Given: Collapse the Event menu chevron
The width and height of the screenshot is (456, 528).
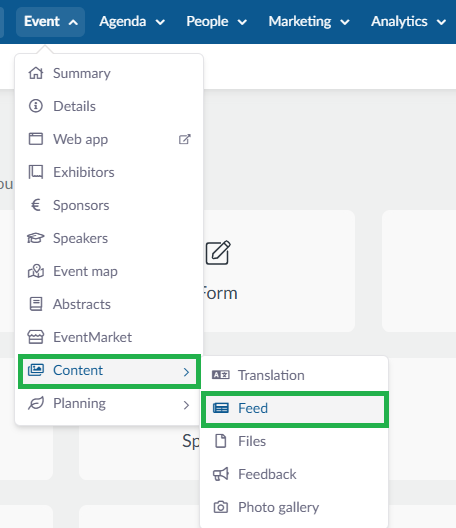Looking at the screenshot, I should click(73, 23).
